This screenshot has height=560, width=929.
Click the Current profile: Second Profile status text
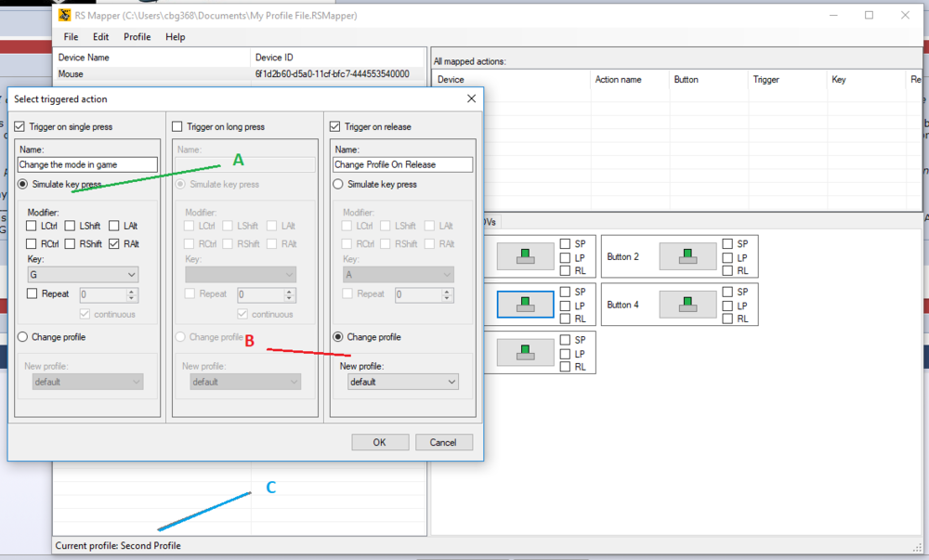click(x=118, y=546)
